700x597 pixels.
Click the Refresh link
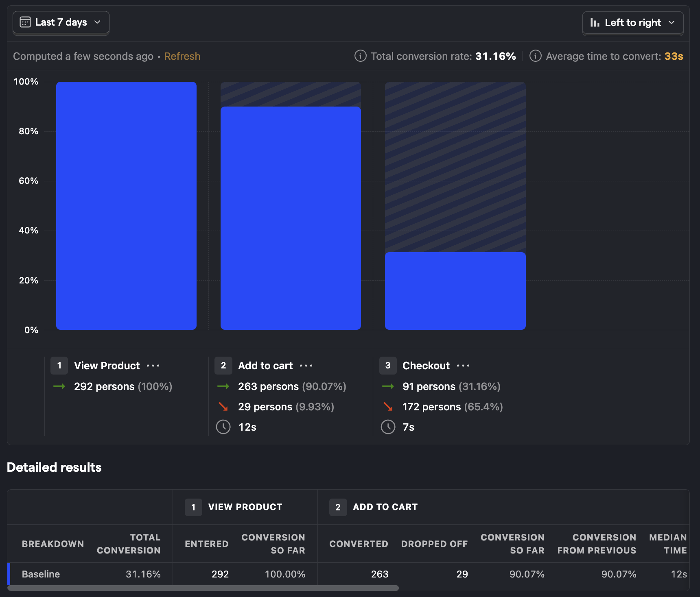pyautogui.click(x=182, y=56)
